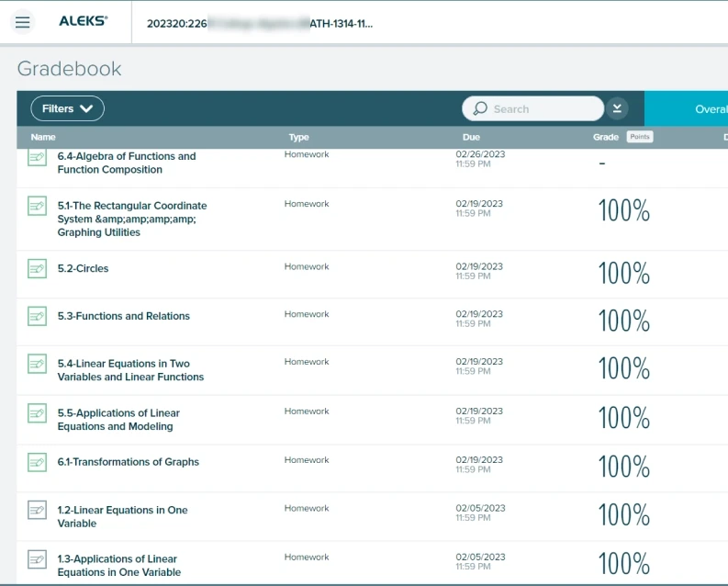This screenshot has height=586, width=728.
Task: Sort by the Due column header
Action: pyautogui.click(x=471, y=137)
